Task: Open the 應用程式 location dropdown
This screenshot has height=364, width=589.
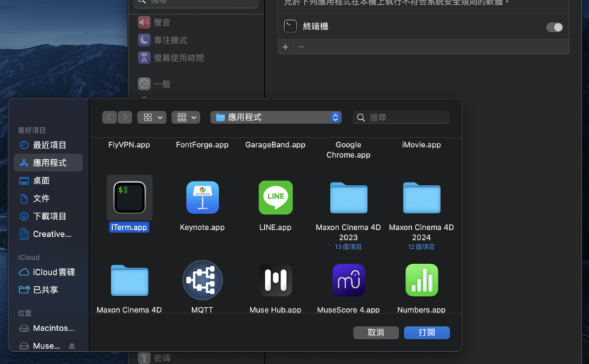Action: tap(276, 117)
